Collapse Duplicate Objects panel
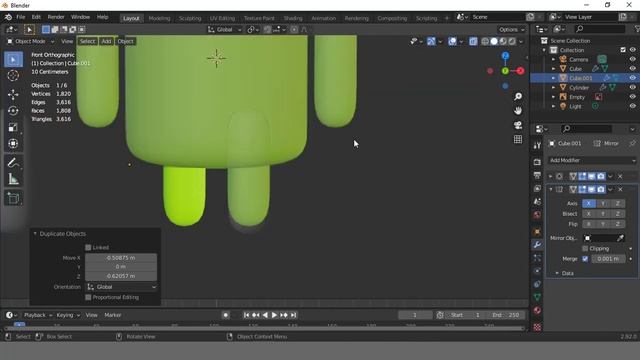640x360 pixels. pos(35,233)
